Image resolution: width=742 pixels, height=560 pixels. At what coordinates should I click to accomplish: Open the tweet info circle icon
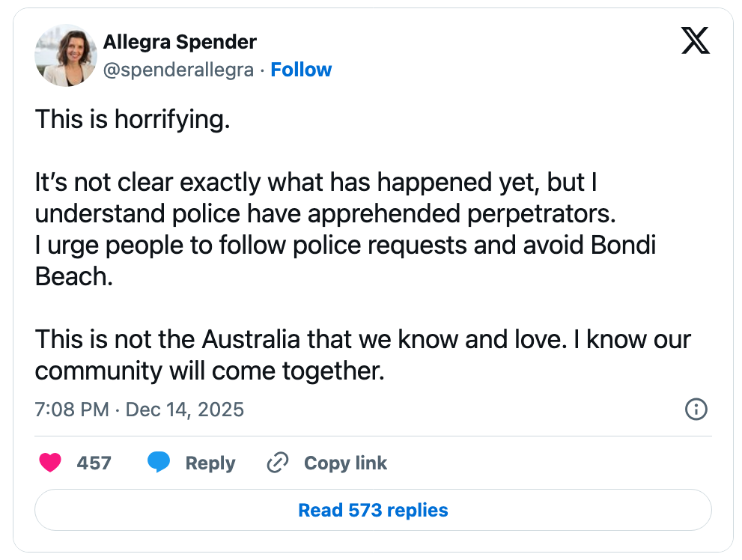point(696,410)
